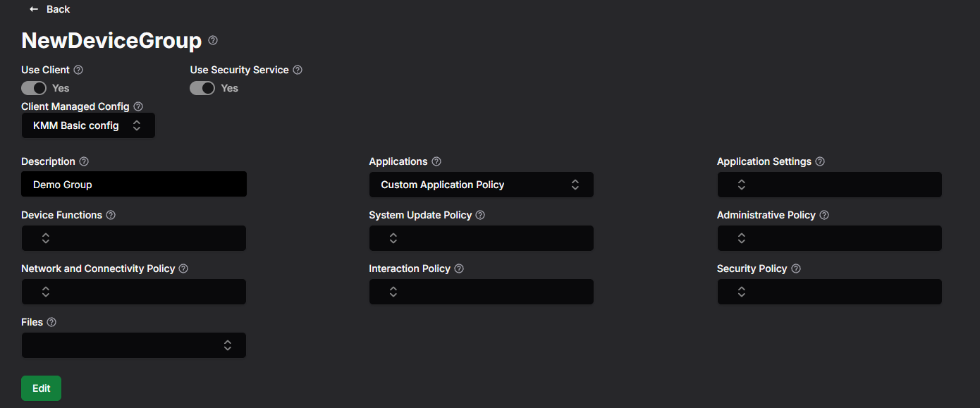This screenshot has width=980, height=408.
Task: Click the help icon beside System Update Policy
Action: point(480,215)
